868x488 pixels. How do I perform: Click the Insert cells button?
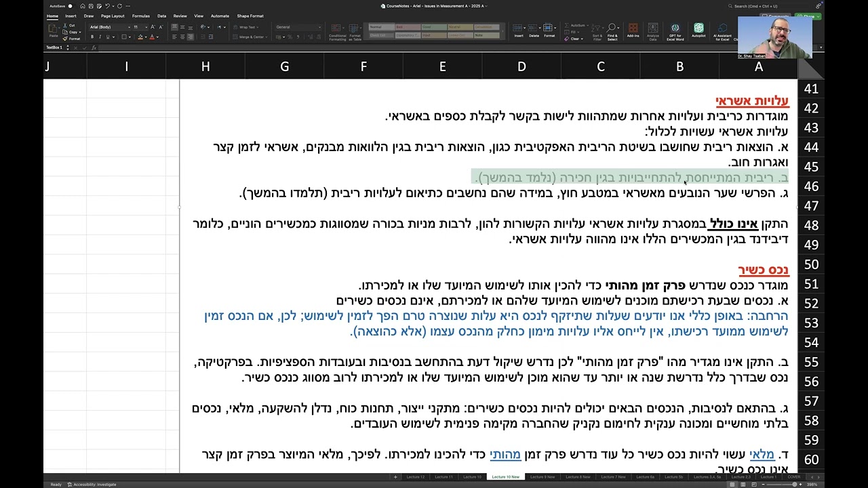519,31
